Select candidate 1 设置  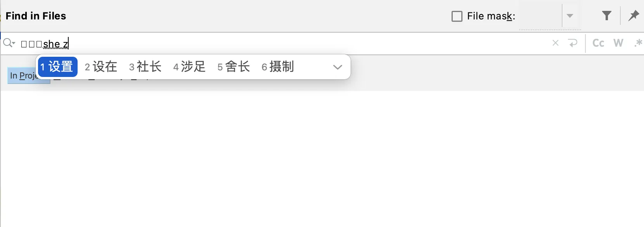57,67
